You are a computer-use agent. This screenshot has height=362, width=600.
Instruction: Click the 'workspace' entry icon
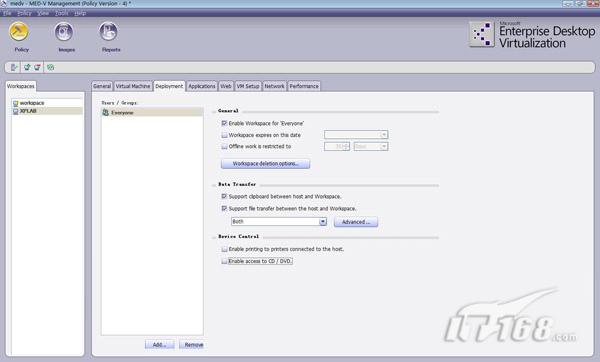(16, 103)
